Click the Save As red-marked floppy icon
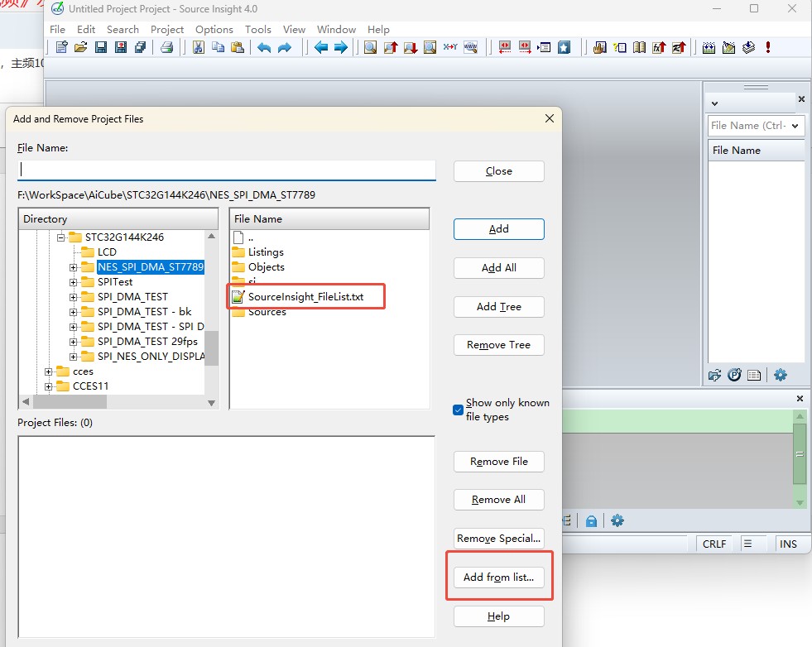Screen dimensions: 812x647 coord(121,48)
